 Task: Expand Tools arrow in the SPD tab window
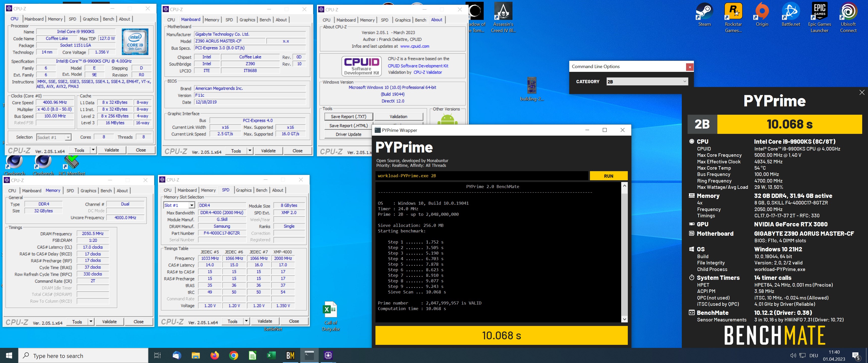(x=246, y=321)
